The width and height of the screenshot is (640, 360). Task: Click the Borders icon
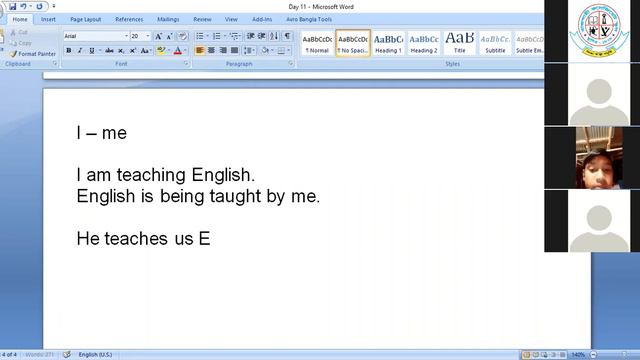tap(281, 51)
